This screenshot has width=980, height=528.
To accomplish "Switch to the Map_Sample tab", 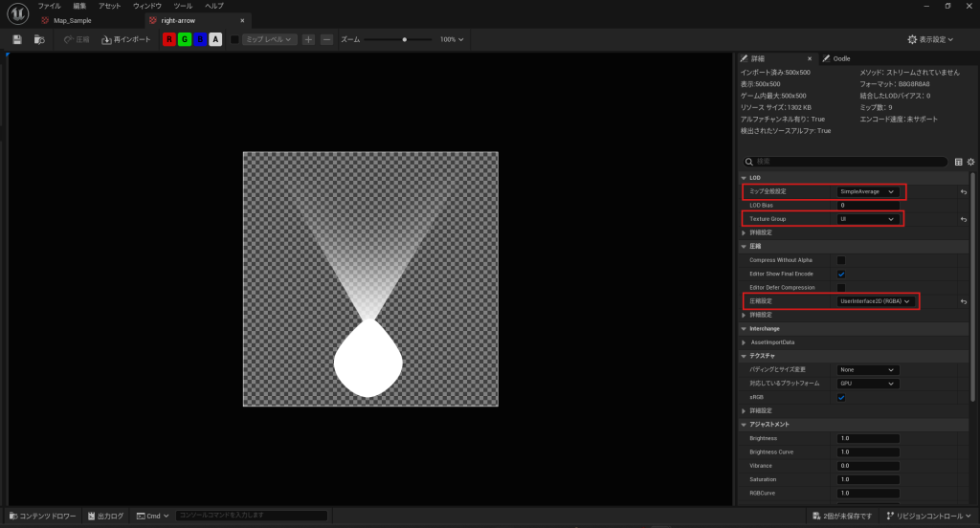I will pos(73,20).
